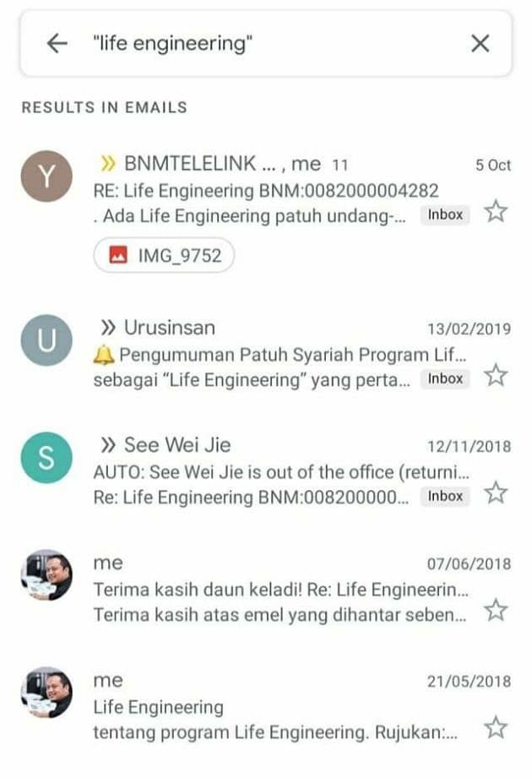The width and height of the screenshot is (532, 778).
Task: Click the Inbox label on Urusinsan email
Action: tap(445, 378)
